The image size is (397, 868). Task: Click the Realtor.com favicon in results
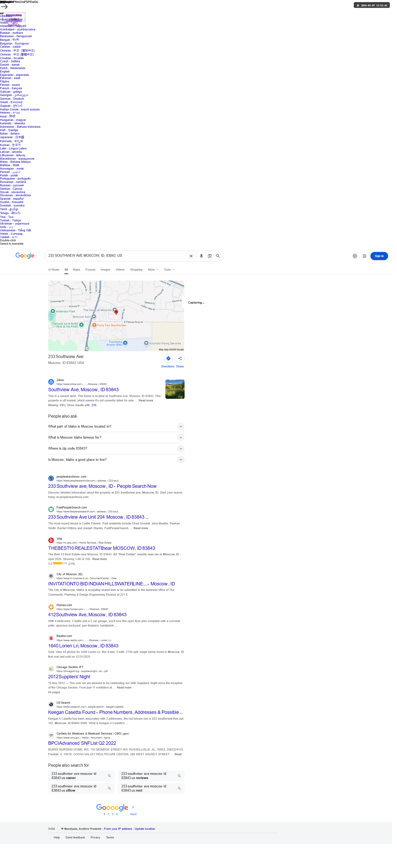click(x=51, y=638)
